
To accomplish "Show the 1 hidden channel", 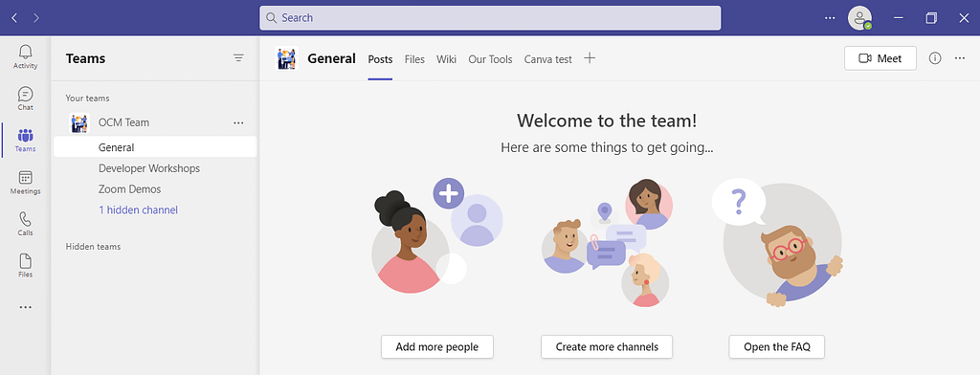I will coord(138,210).
